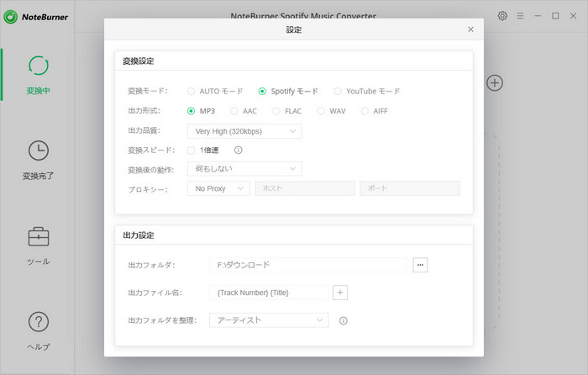Select YouTube モード radio button
Viewport: 588px width, 375px height.
(338, 91)
